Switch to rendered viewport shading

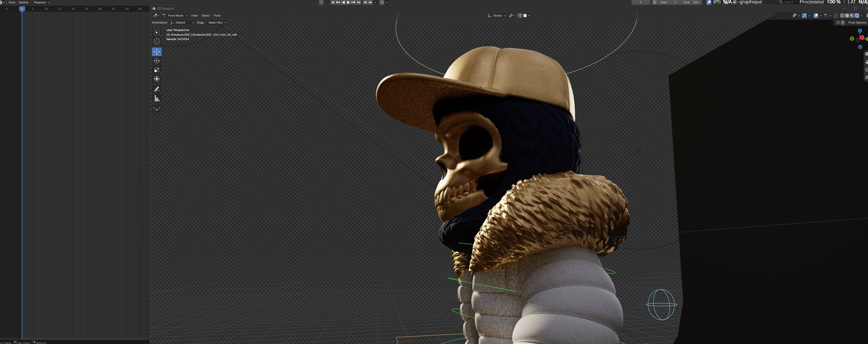(x=857, y=15)
